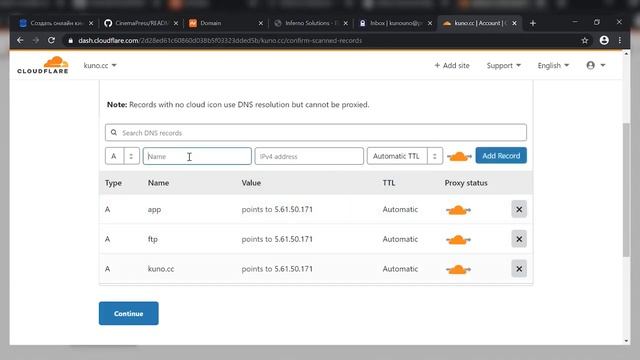This screenshot has width=640, height=360.
Task: Close the Domain tab
Action: [261, 23]
